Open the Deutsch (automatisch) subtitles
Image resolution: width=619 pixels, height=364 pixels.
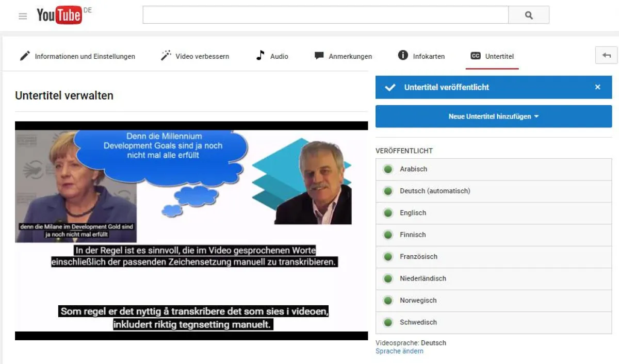(434, 191)
